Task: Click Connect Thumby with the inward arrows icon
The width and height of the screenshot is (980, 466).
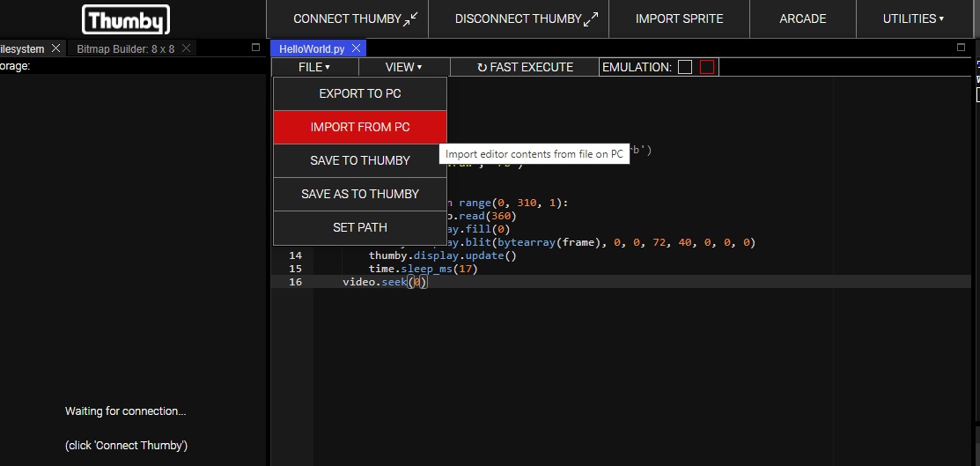Action: (x=356, y=18)
